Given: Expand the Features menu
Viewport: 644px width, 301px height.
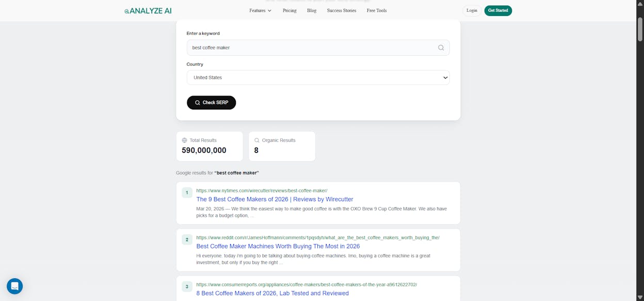Looking at the screenshot, I should click(x=260, y=10).
